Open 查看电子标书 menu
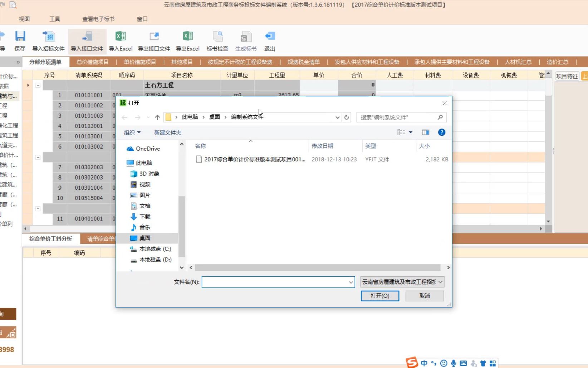The height and width of the screenshot is (368, 588). 98,19
